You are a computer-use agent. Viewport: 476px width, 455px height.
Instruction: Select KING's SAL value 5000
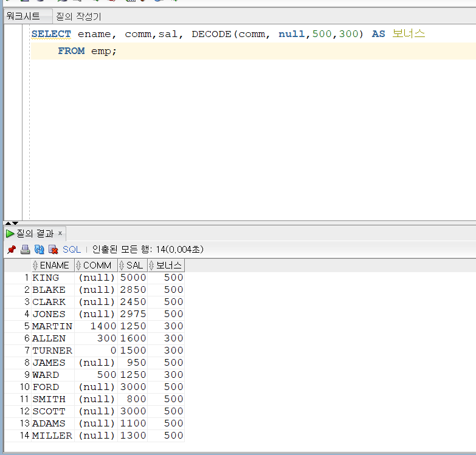(x=133, y=278)
